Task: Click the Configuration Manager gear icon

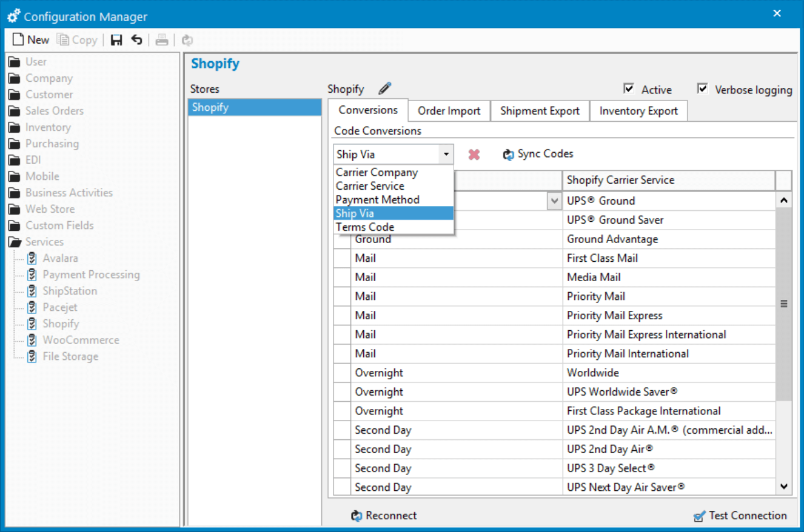Action: tap(13, 16)
